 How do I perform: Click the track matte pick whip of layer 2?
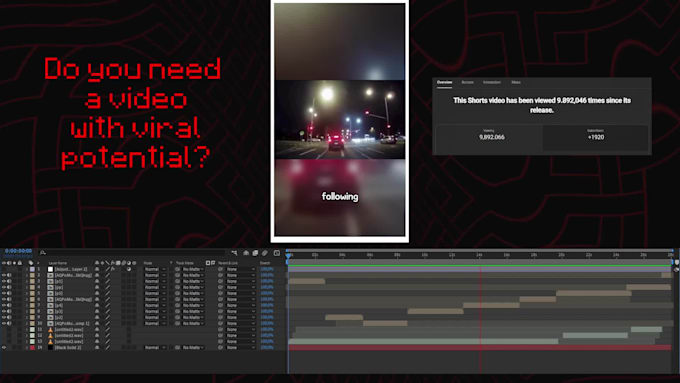pos(177,275)
